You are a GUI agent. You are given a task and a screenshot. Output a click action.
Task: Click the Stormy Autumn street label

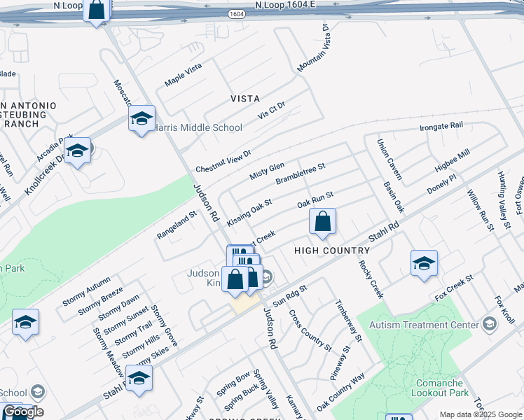86,291
